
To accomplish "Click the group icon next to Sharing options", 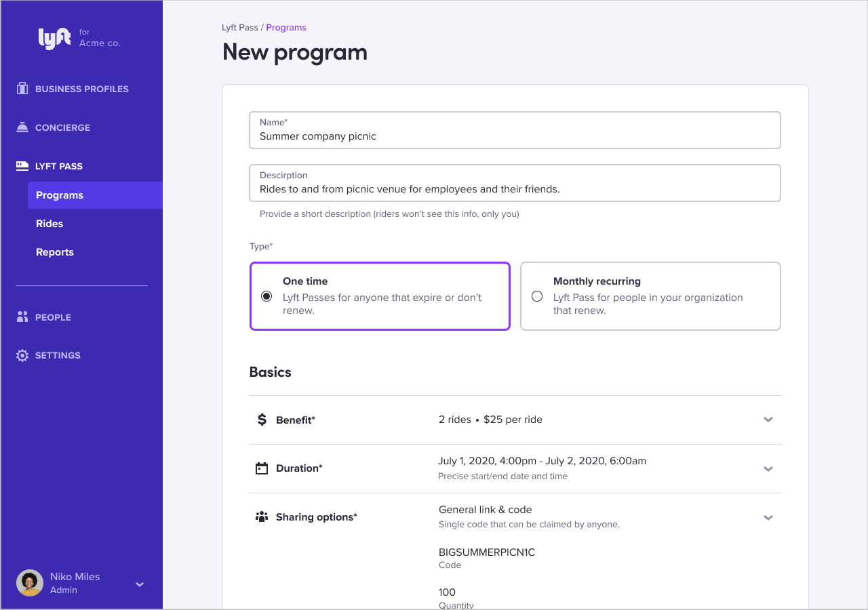I will [x=262, y=516].
